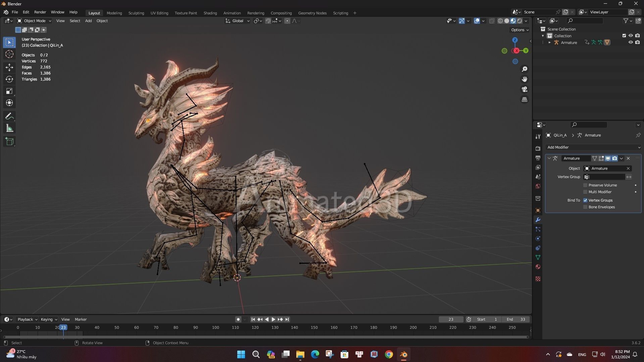Switch perspective/orthographic grid icon
This screenshot has width=644, height=362.
[x=524, y=100]
